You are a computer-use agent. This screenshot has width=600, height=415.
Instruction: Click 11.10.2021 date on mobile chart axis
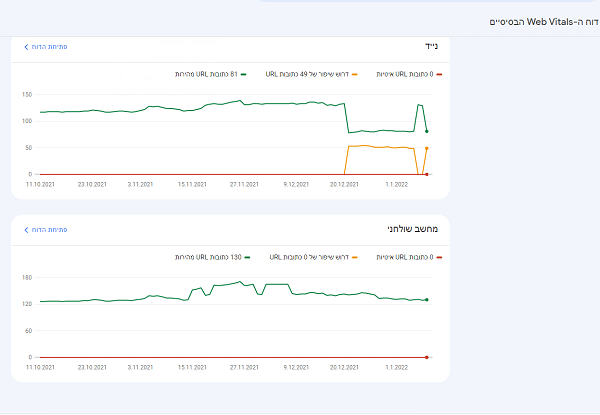pos(40,184)
